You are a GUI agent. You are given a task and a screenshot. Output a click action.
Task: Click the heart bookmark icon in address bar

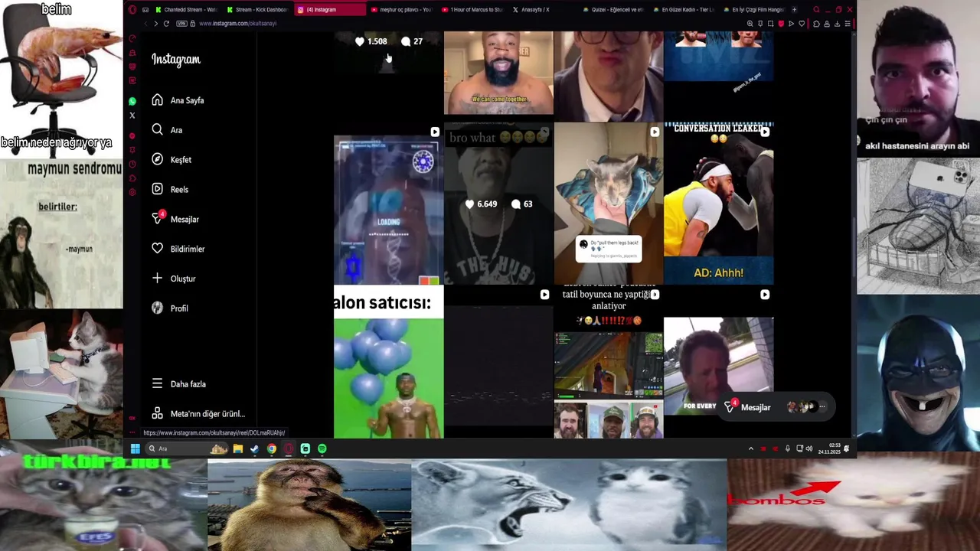tap(802, 24)
